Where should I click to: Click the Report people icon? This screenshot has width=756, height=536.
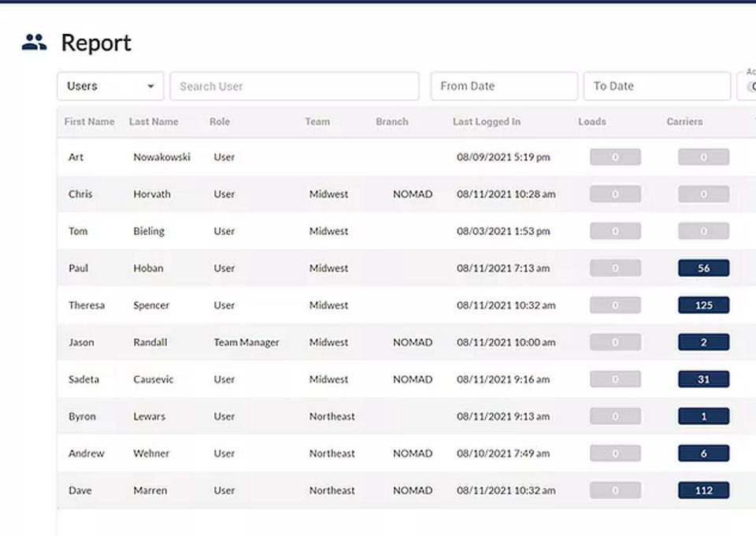(34, 43)
